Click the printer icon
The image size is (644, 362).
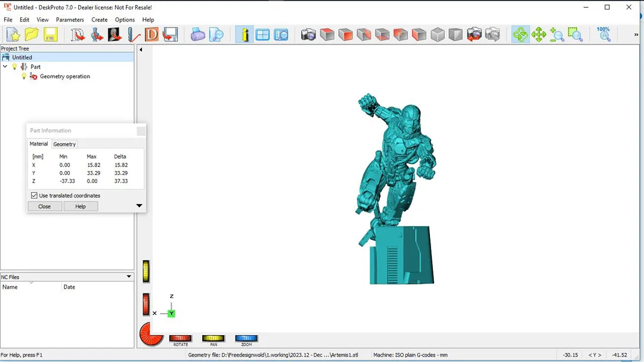pos(197,35)
